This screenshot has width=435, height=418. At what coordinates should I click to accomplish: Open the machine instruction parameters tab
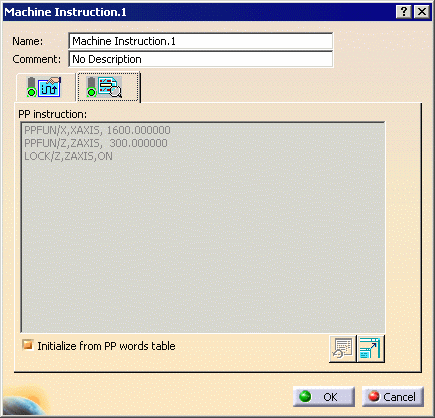(x=45, y=87)
